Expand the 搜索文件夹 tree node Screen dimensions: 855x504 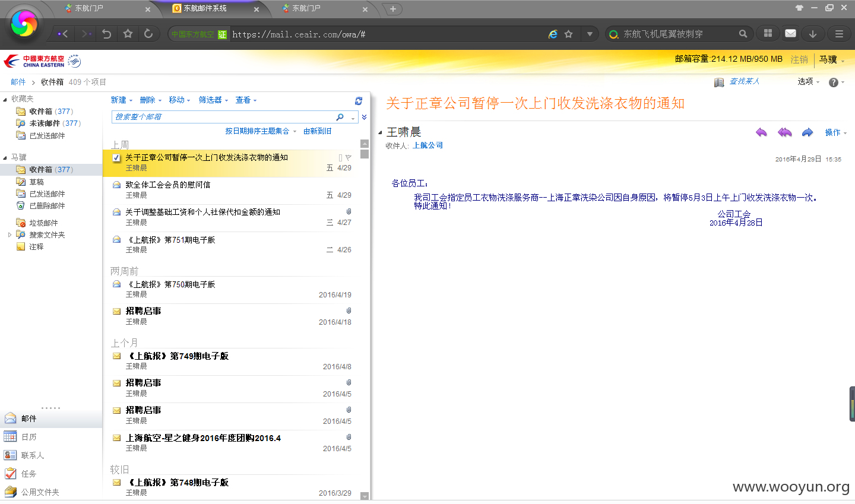click(9, 235)
